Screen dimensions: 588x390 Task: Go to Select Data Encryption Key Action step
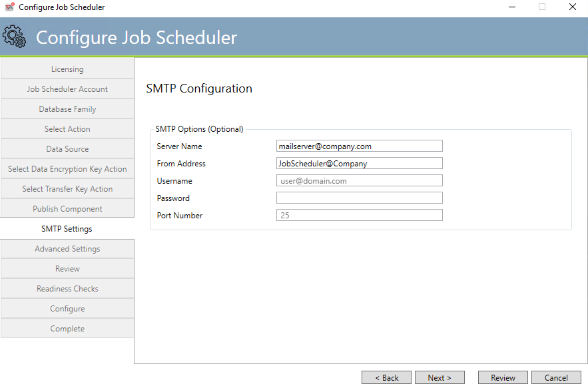pos(67,168)
